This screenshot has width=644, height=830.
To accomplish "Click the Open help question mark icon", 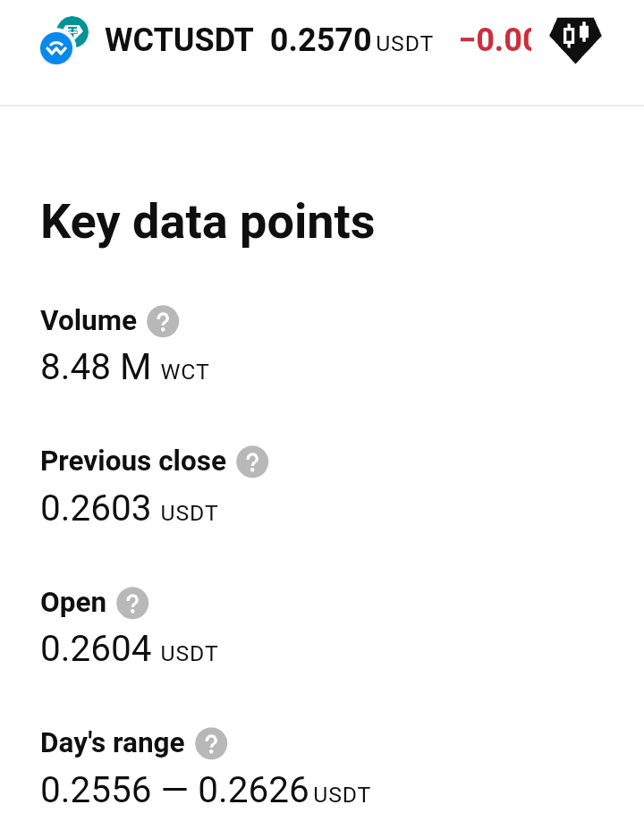I will pyautogui.click(x=132, y=603).
